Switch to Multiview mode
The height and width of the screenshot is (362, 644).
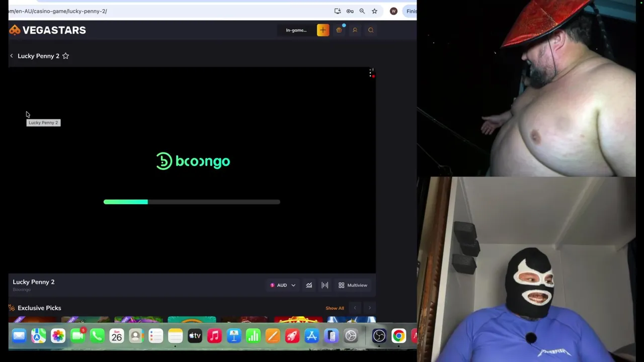point(353,285)
